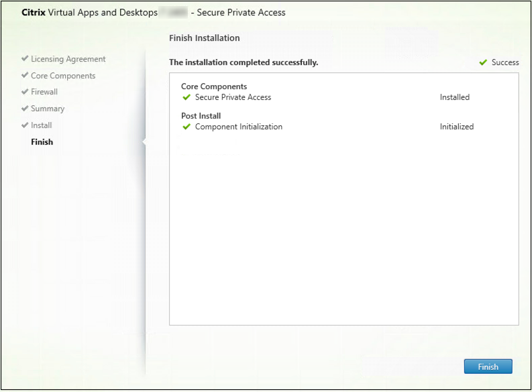Click the green Success checkmark icon

(x=483, y=62)
